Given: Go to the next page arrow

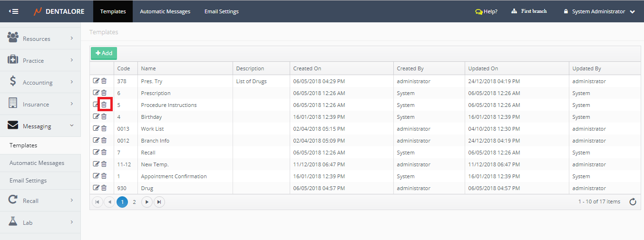Looking at the screenshot, I should click(147, 202).
